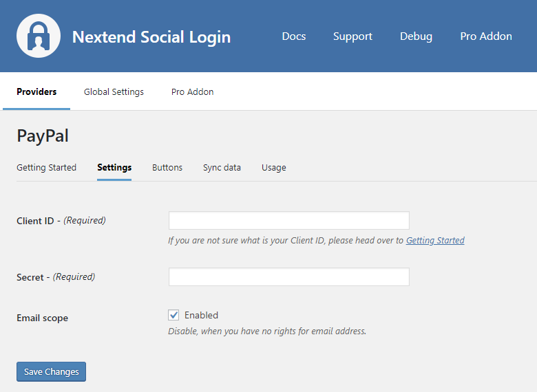This screenshot has width=537, height=392.
Task: Select the Pro Addon tab beside Global Settings
Action: (192, 91)
